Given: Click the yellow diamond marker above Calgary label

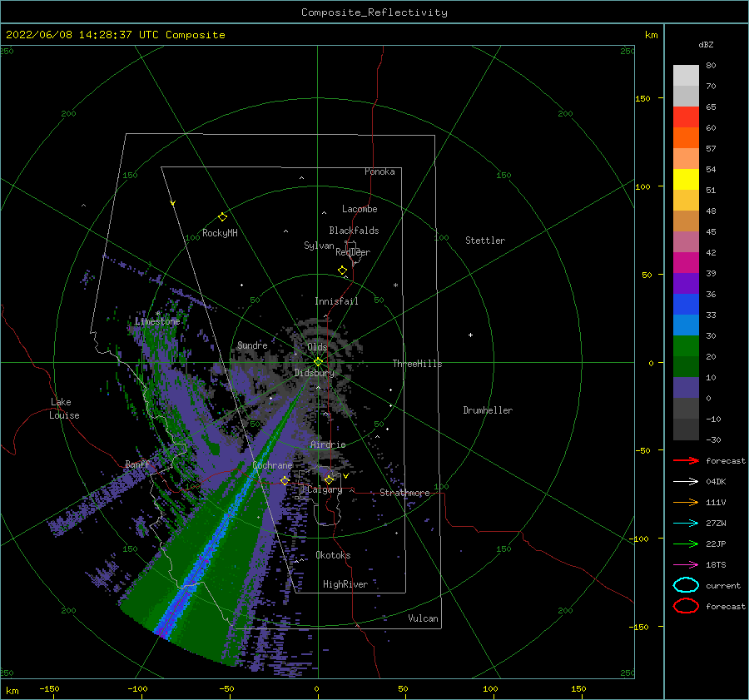Looking at the screenshot, I should click(x=329, y=479).
